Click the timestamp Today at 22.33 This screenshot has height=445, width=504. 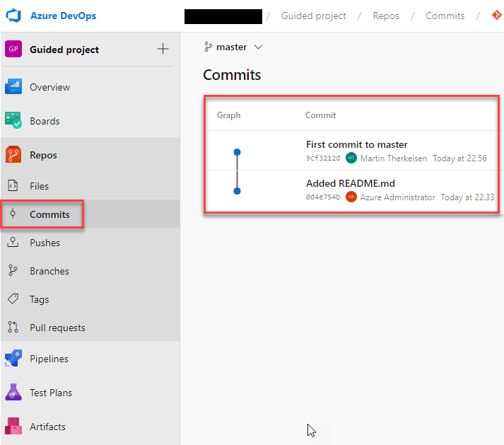pyautogui.click(x=467, y=197)
